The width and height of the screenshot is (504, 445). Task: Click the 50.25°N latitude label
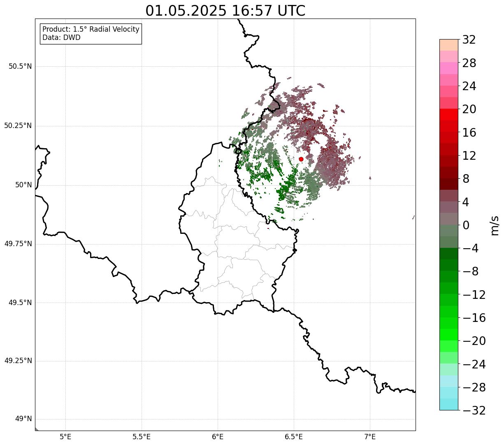tap(18, 126)
